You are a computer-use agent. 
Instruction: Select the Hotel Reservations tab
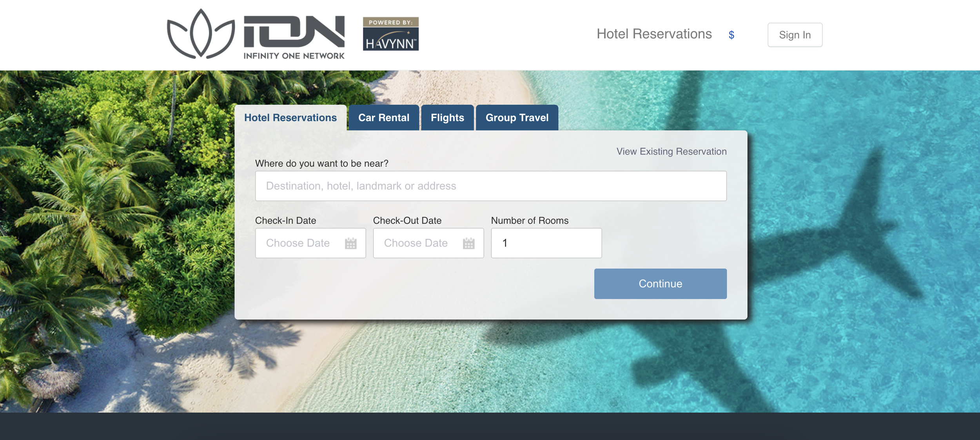click(x=290, y=118)
